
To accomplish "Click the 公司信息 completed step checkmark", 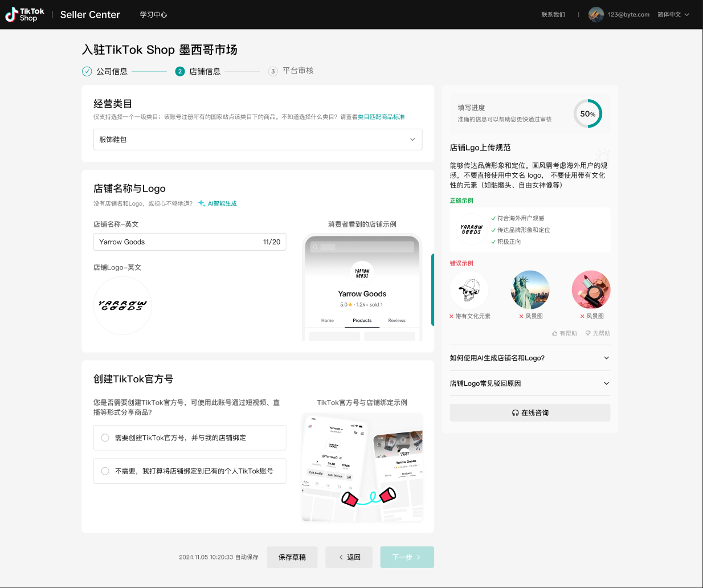I will tap(87, 71).
